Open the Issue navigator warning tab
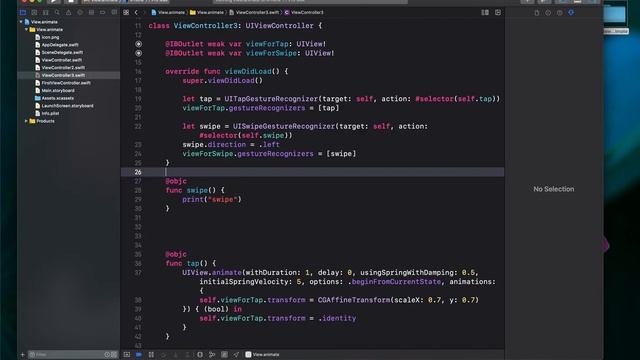Viewport: 640px width, 360px height. click(x=69, y=13)
